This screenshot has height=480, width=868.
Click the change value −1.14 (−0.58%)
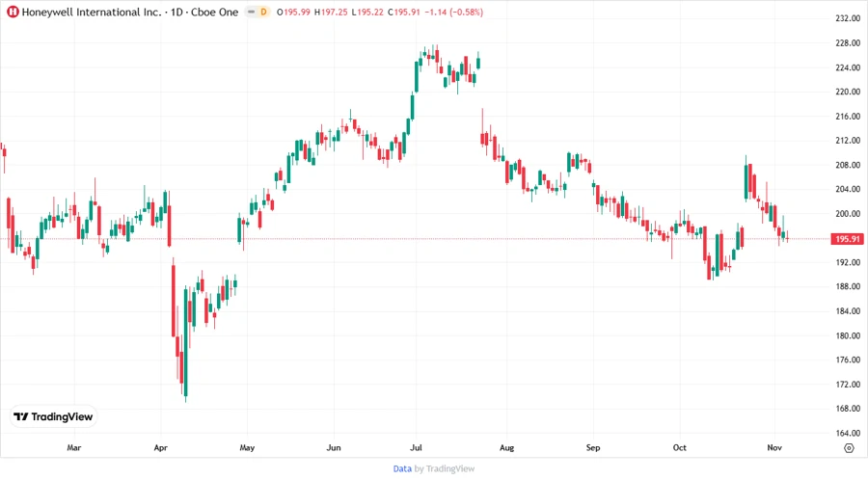pos(454,13)
